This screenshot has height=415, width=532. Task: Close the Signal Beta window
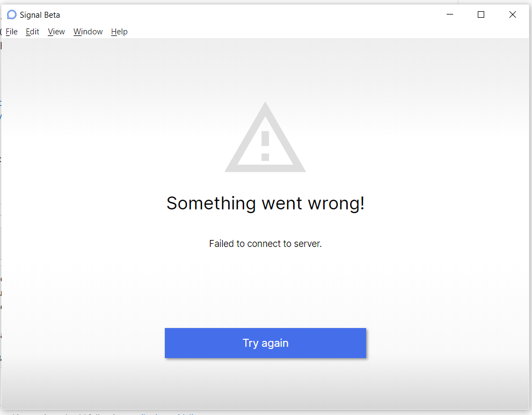[x=513, y=14]
